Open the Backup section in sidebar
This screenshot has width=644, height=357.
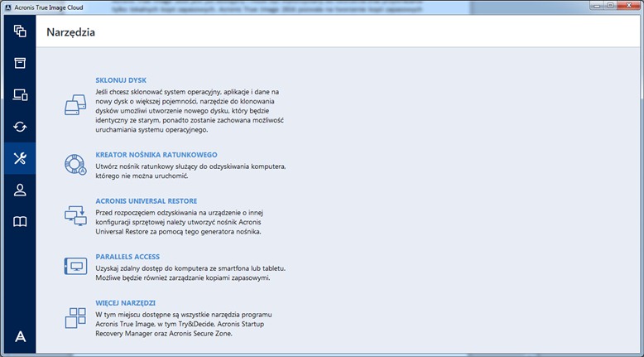[x=20, y=31]
